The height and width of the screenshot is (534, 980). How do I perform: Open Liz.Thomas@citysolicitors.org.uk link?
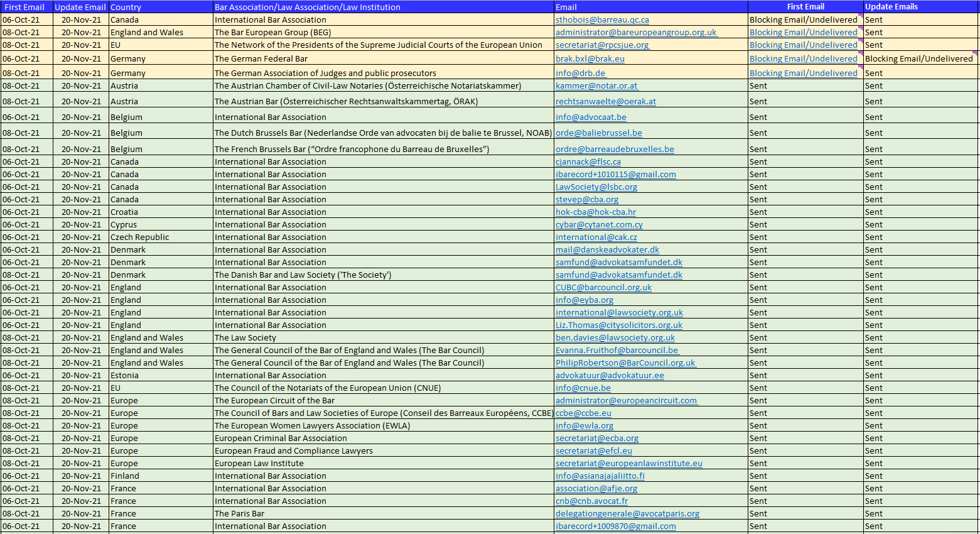tap(619, 325)
